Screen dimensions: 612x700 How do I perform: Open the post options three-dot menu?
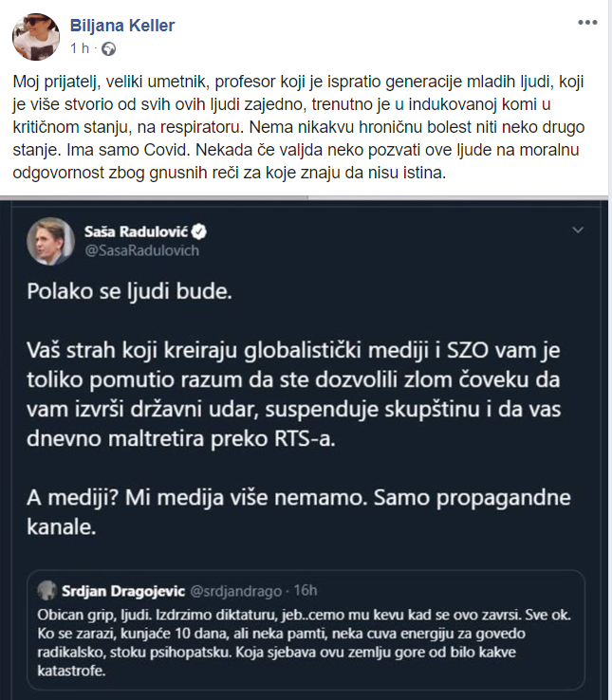(588, 21)
